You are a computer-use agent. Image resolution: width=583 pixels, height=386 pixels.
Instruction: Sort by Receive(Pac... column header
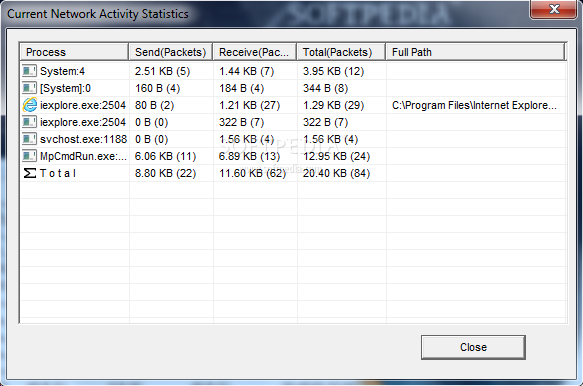tap(255, 52)
